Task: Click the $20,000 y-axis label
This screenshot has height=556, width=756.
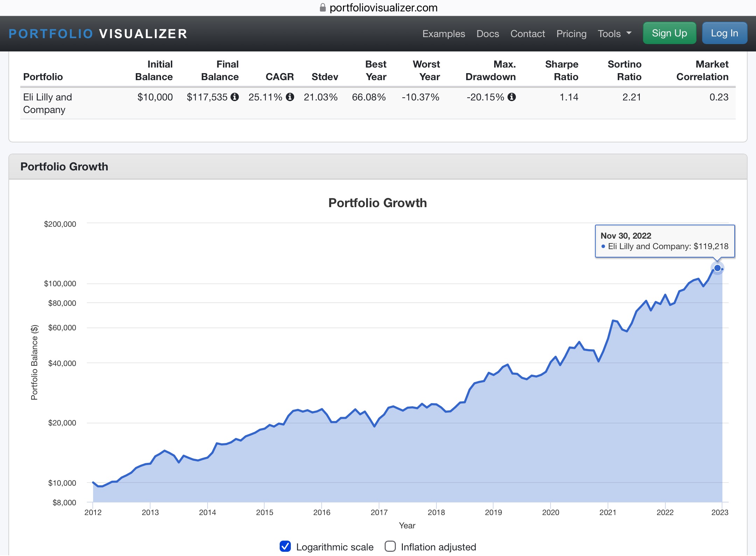Action: coord(62,423)
